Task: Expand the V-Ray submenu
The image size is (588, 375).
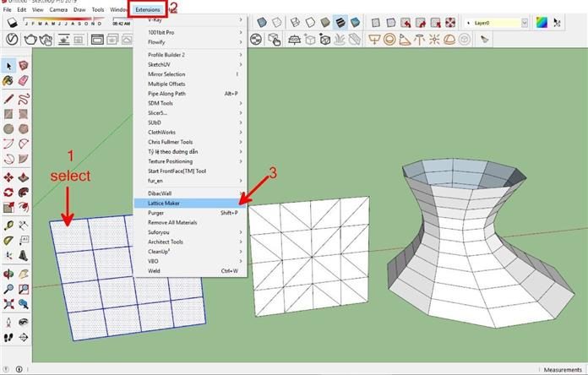Action: (x=190, y=20)
